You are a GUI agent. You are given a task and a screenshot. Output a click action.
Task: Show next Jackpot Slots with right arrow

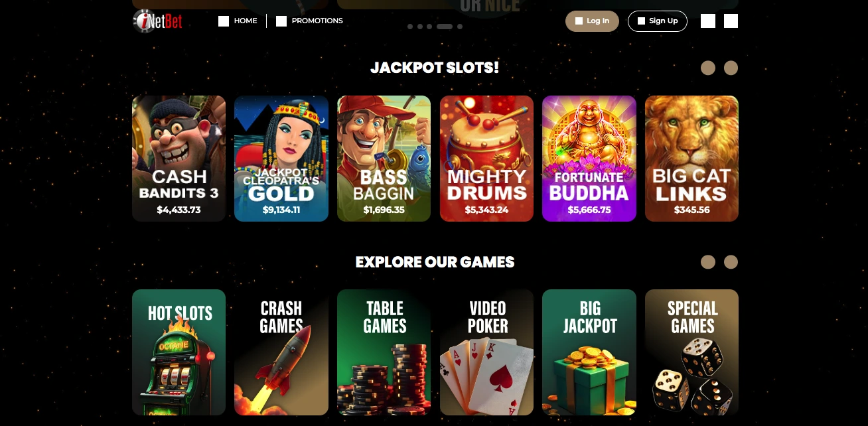tap(731, 68)
